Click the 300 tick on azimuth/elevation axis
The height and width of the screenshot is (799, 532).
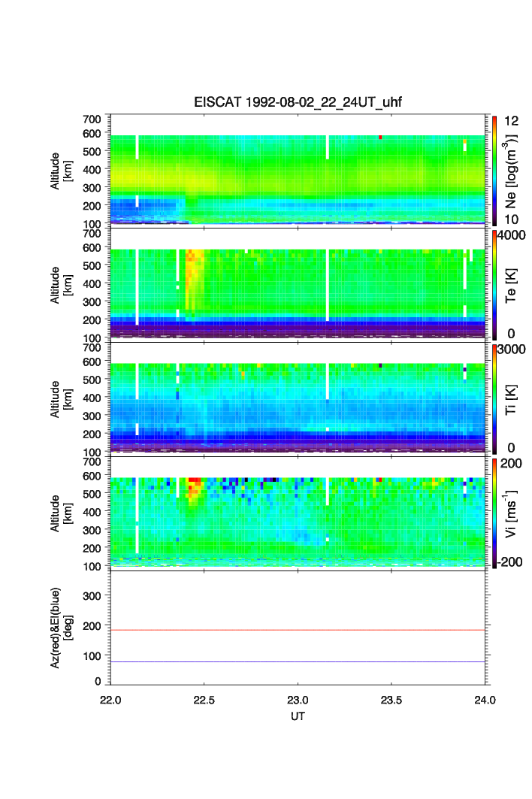coord(92,596)
